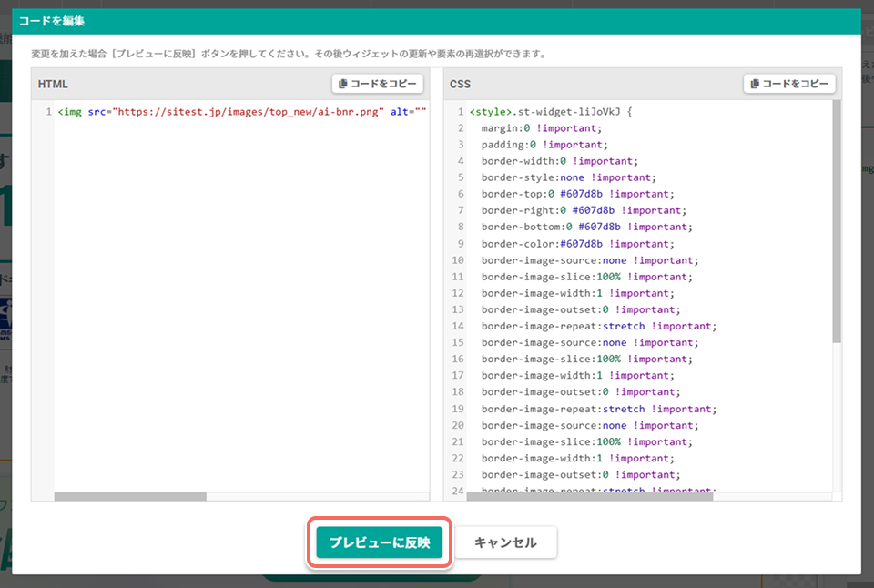The image size is (874, 588).
Task: Click the copy icon in CSS panel header
Action: click(755, 84)
